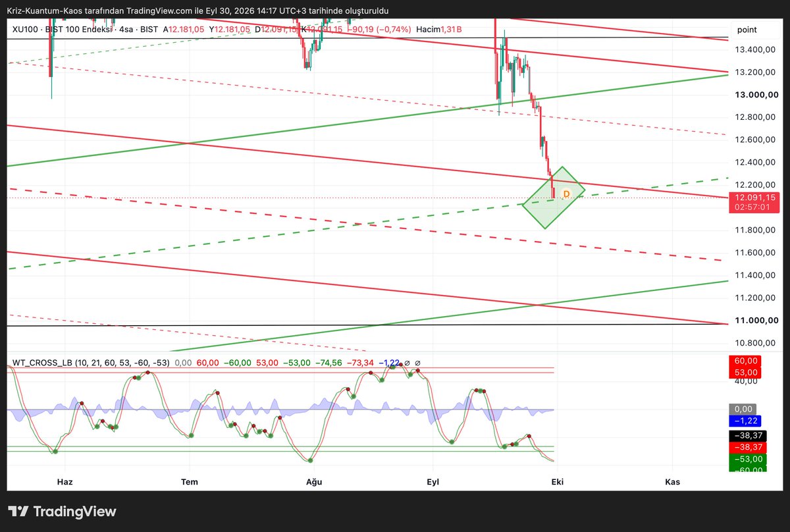
Task: Click the −74,56 value in indicator legend
Action: pos(330,363)
